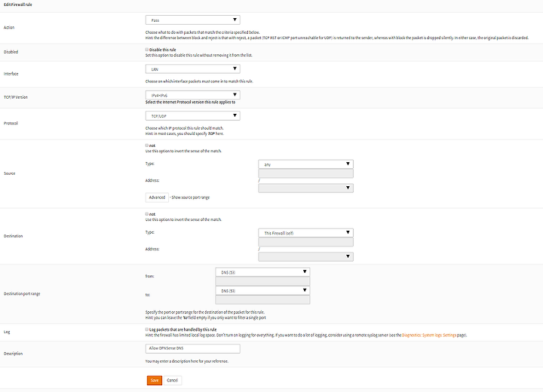This screenshot has height=392, width=543.
Task: Open the Source subnet mask dropdown
Action: click(305, 188)
